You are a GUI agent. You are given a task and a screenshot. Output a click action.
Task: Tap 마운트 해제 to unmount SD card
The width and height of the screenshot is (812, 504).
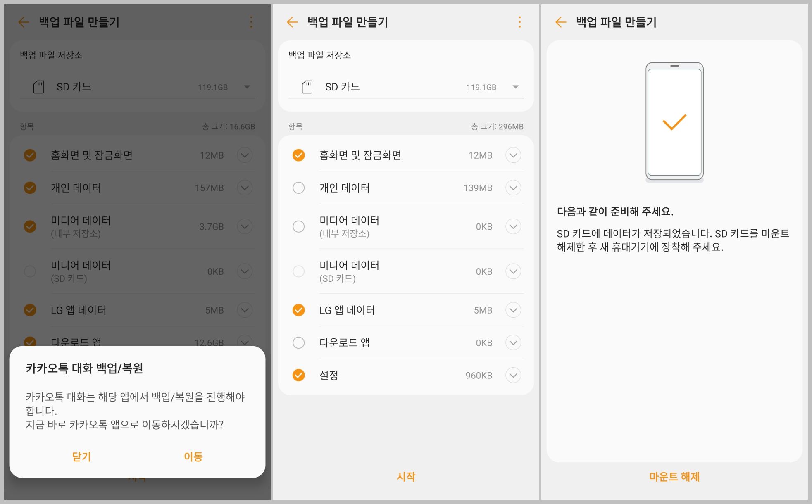tap(674, 477)
